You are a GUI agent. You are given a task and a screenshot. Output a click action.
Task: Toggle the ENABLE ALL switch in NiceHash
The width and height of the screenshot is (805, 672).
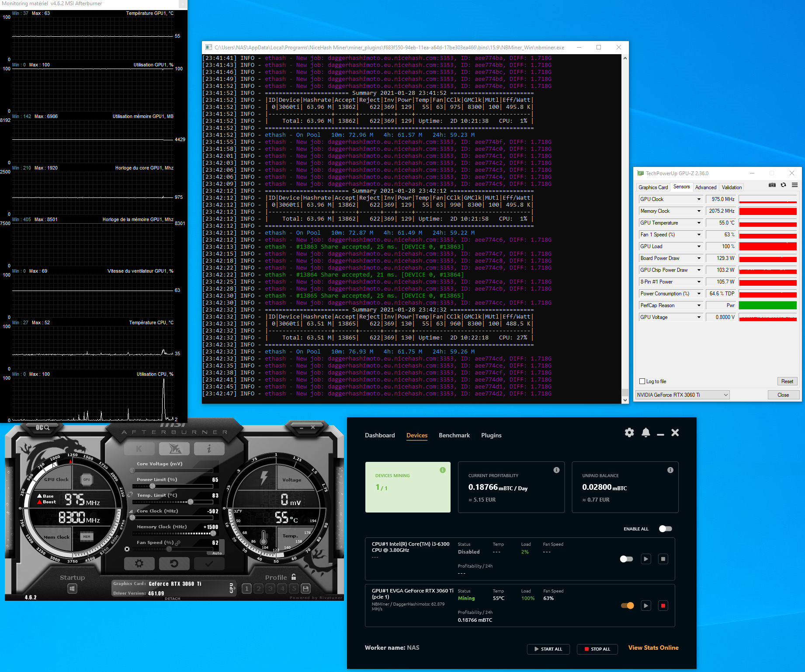[x=665, y=529]
